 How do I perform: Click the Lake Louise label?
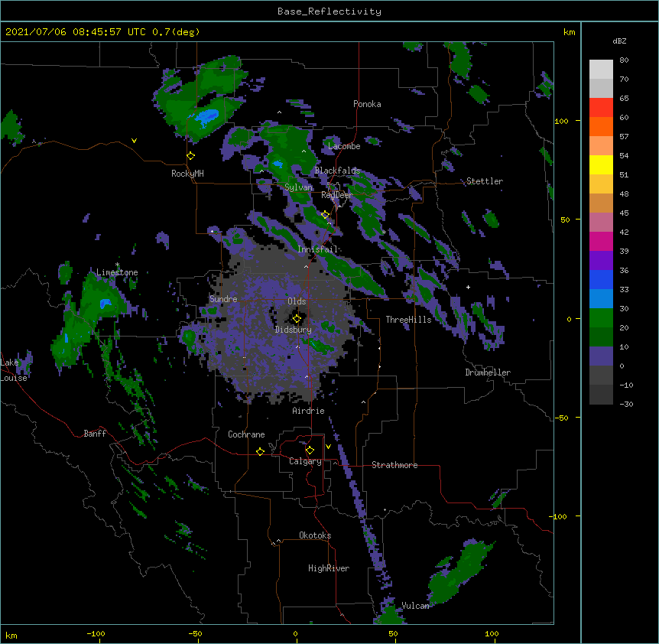[14, 370]
